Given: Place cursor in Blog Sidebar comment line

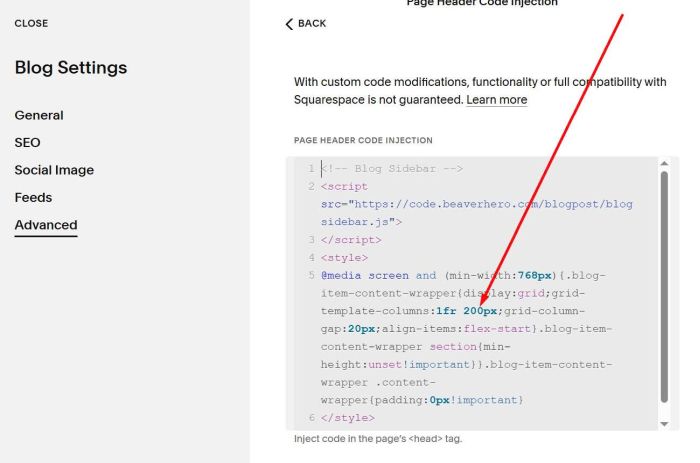Looking at the screenshot, I should (x=392, y=168).
